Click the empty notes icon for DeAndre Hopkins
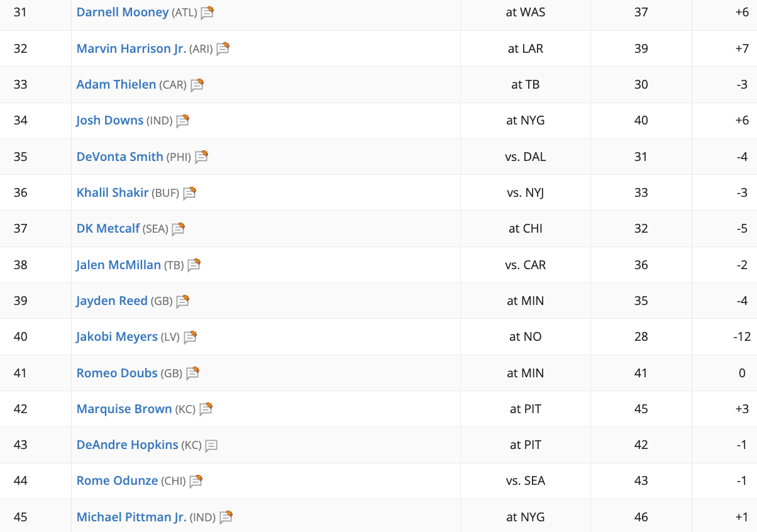This screenshot has width=757, height=532. tap(212, 445)
